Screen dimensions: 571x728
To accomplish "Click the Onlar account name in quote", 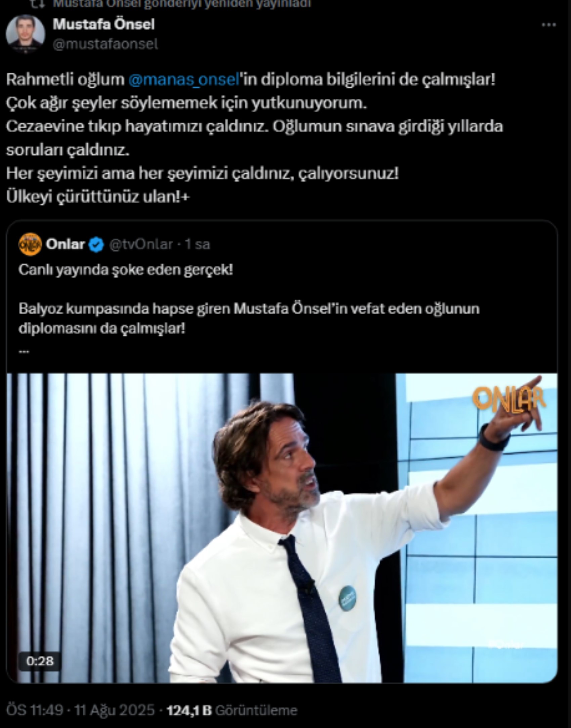I will point(65,244).
